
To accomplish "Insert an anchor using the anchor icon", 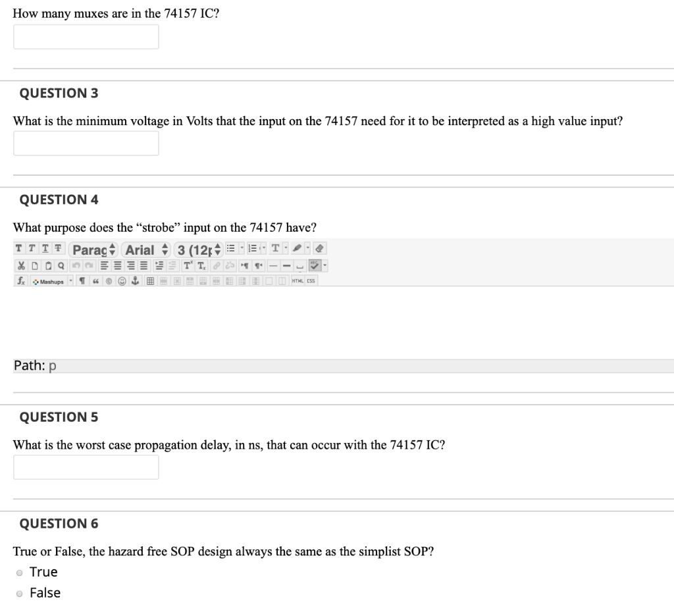I will [135, 280].
